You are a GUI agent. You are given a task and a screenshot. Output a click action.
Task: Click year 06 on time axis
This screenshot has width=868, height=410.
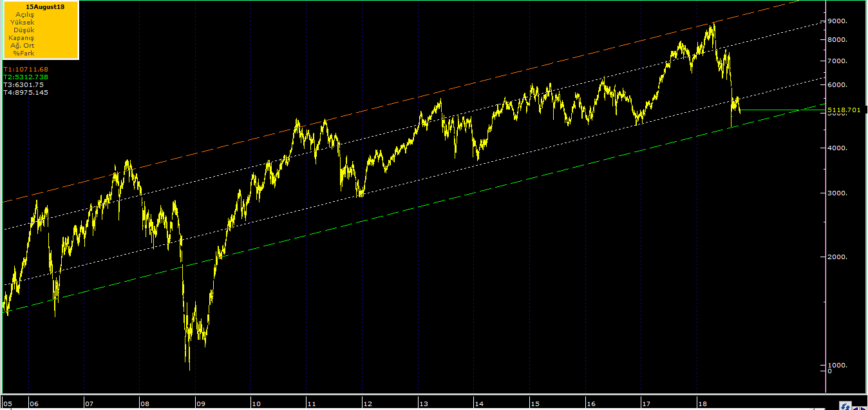tap(33, 404)
